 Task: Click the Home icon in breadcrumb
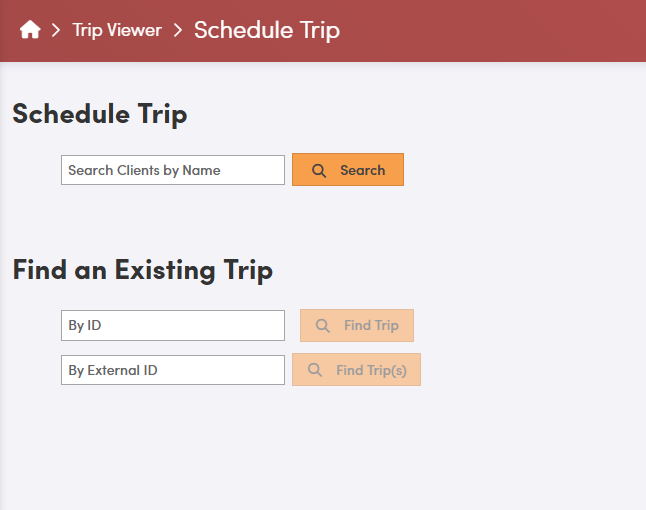30,30
